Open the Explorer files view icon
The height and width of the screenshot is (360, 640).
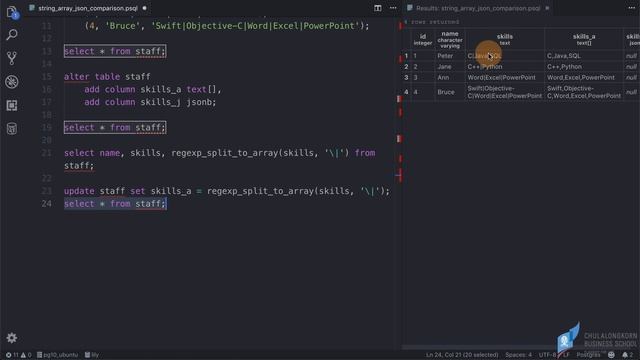pos(12,12)
